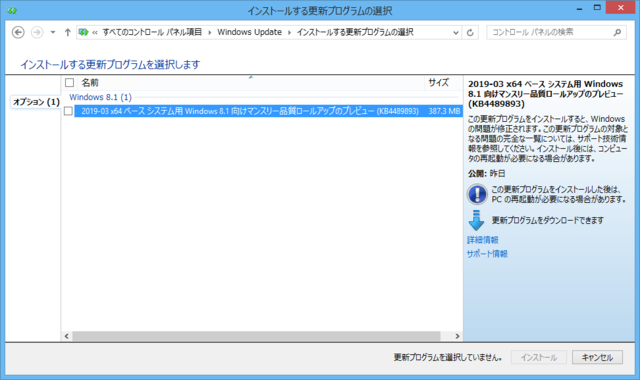The height and width of the screenshot is (380, 640).
Task: Sort by the 名前 column header
Action: [x=250, y=83]
